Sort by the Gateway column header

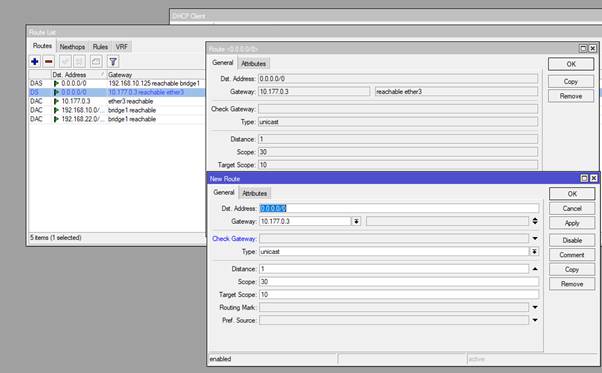pyautogui.click(x=155, y=74)
